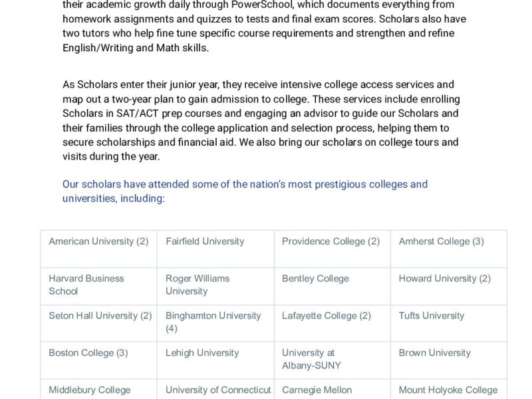
Task: Select the Fairfield University cell
Action: [205, 241]
